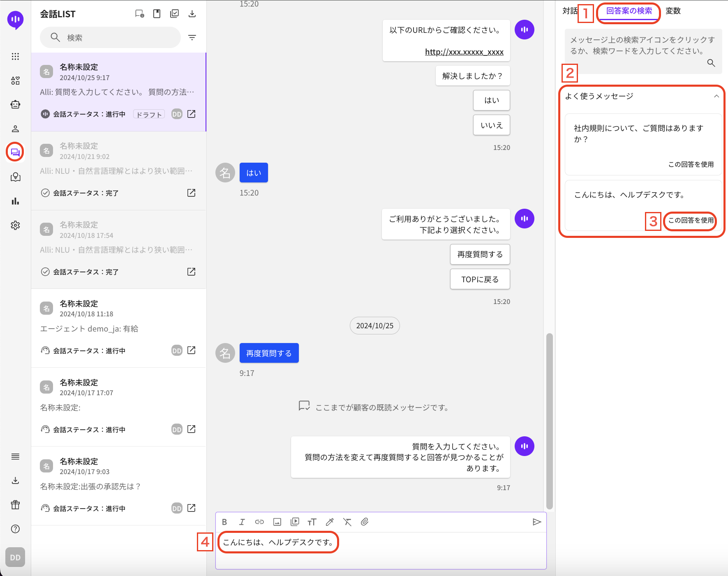Open the http://xxx.xxxxx_xxxx link
Image resolution: width=728 pixels, height=576 pixels.
point(464,52)
